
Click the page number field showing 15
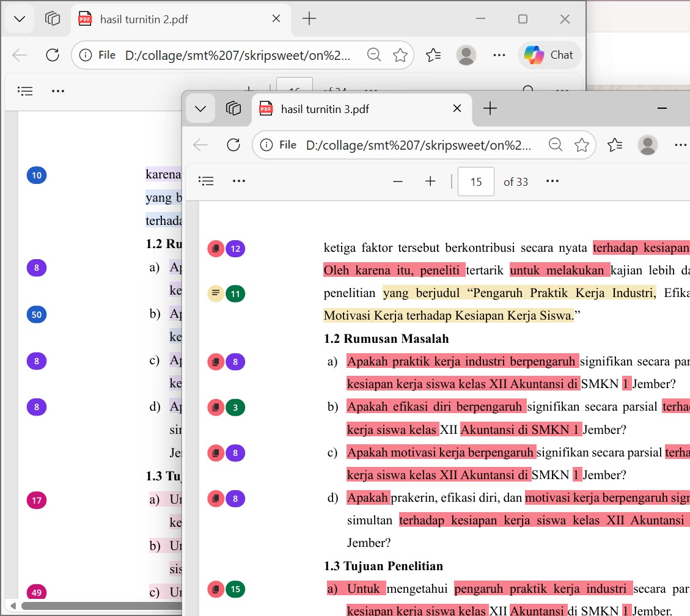click(476, 182)
